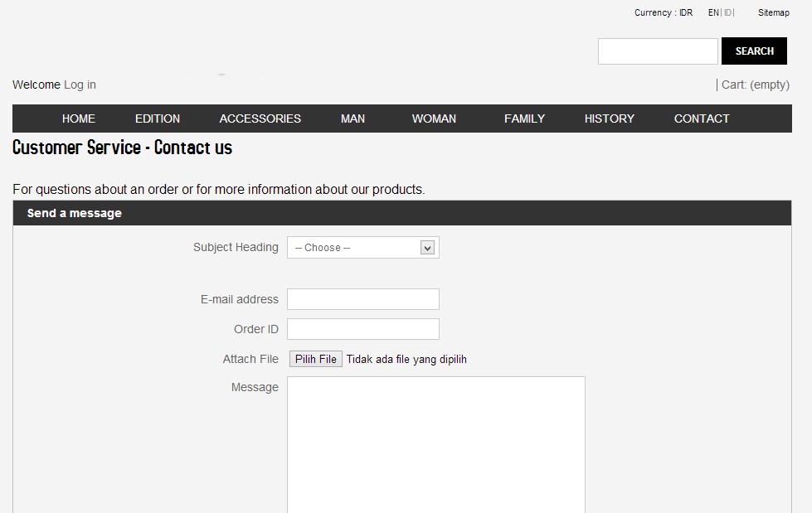Open the empty Cart

tap(755, 85)
